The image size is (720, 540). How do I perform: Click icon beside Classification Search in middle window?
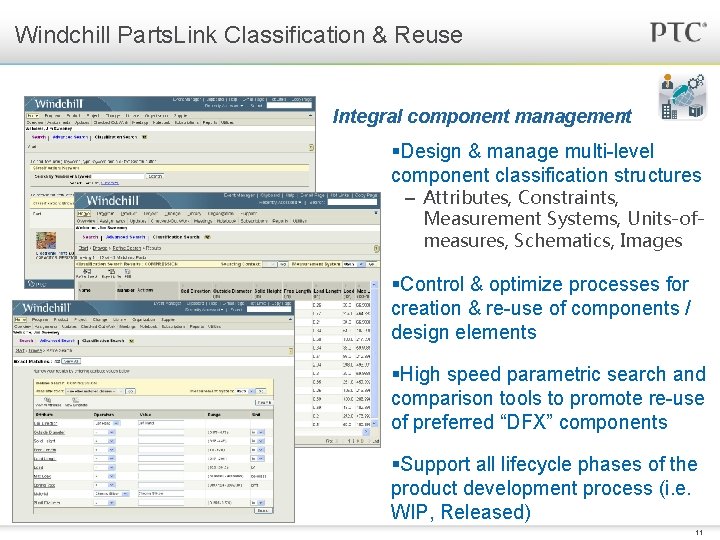pos(207,237)
